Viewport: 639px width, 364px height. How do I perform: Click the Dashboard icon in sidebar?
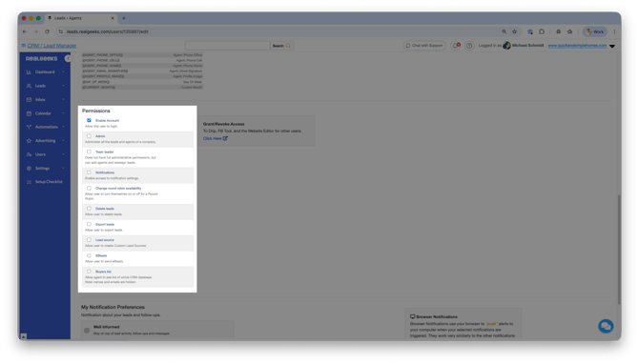29,72
